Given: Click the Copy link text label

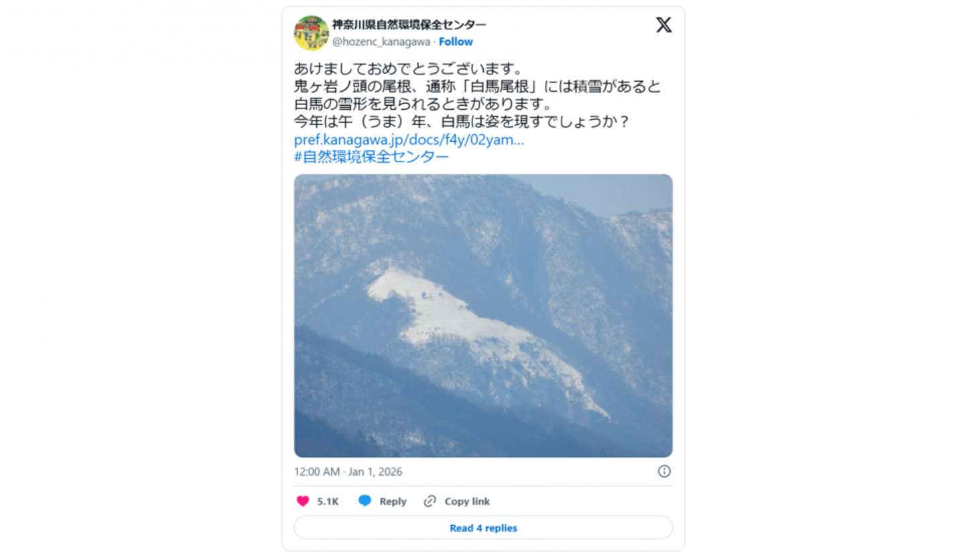Looking at the screenshot, I should [467, 501].
